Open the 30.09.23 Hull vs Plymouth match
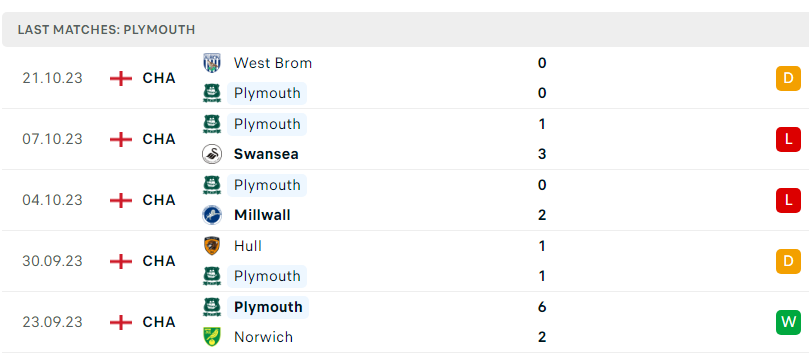The height and width of the screenshot is (363, 809). click(404, 261)
